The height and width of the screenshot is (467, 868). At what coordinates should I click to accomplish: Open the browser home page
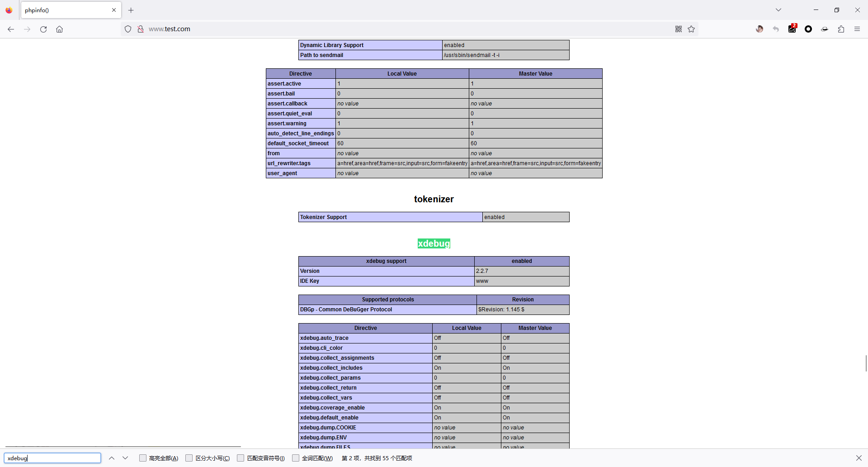(x=60, y=29)
